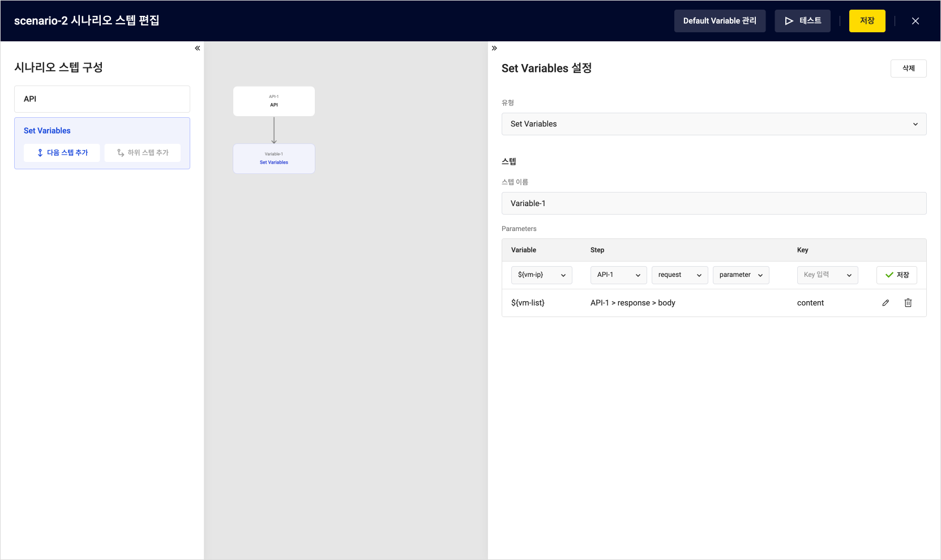Select the API step in list
Screen dimensions: 941x560
(x=102, y=99)
